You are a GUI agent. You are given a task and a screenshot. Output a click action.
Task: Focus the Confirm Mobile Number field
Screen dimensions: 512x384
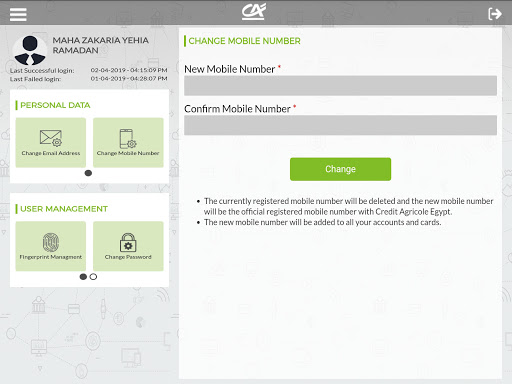[x=340, y=125]
